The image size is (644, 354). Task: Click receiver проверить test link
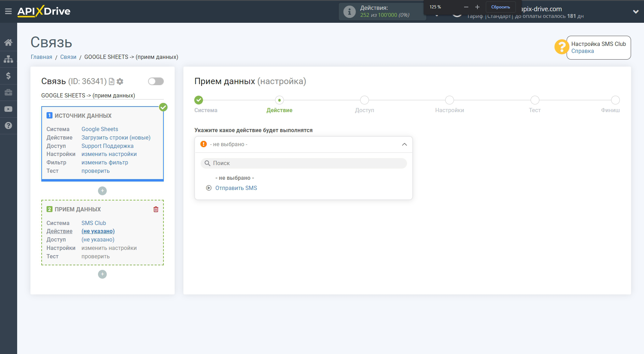[96, 257]
